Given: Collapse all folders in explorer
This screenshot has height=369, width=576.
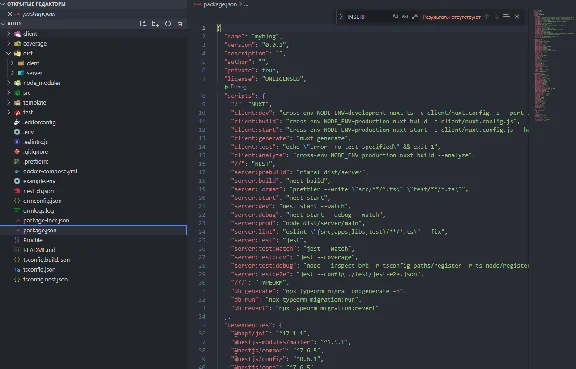Looking at the screenshot, I should tap(180, 24).
